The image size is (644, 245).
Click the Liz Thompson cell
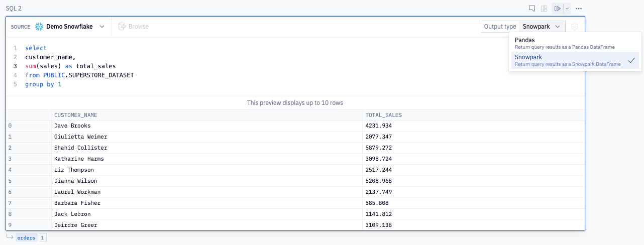207,170
